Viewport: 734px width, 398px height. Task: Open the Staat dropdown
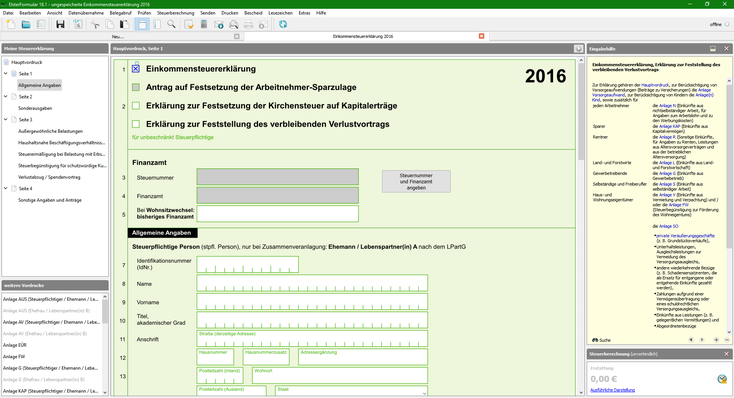point(424,392)
